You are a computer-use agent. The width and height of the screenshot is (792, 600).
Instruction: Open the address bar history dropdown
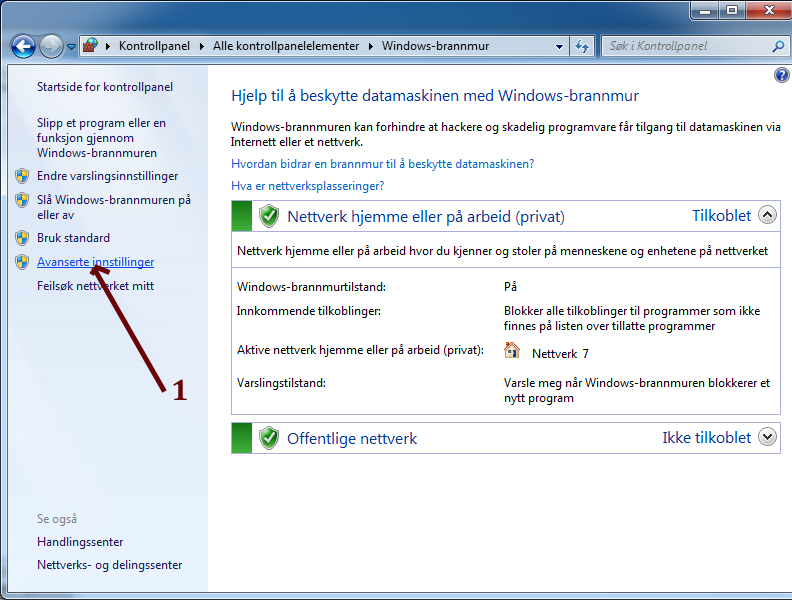559,46
